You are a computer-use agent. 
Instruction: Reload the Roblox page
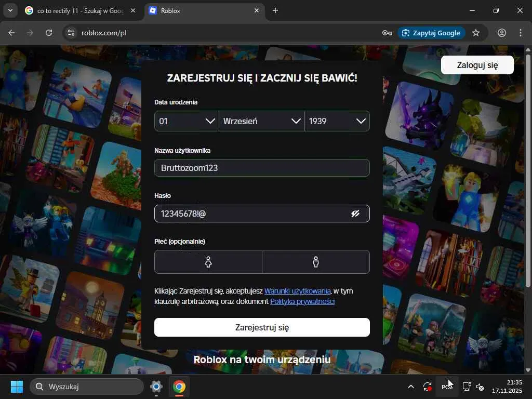click(49, 33)
